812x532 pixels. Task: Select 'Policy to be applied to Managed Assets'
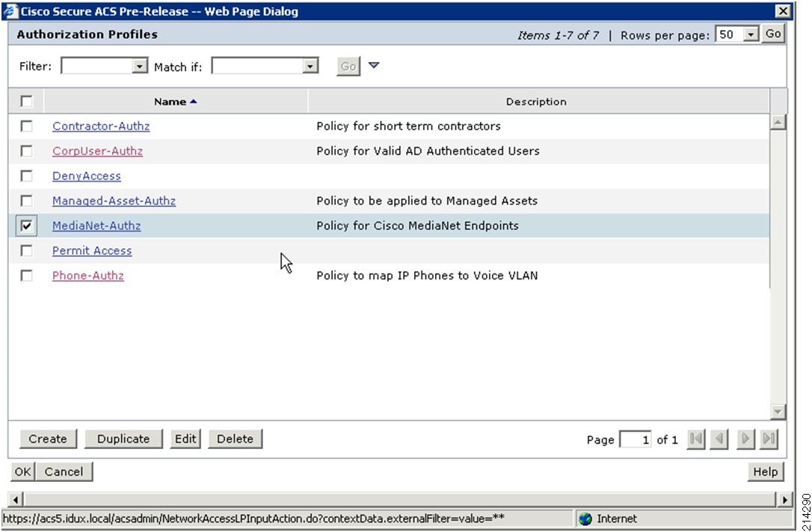point(427,200)
